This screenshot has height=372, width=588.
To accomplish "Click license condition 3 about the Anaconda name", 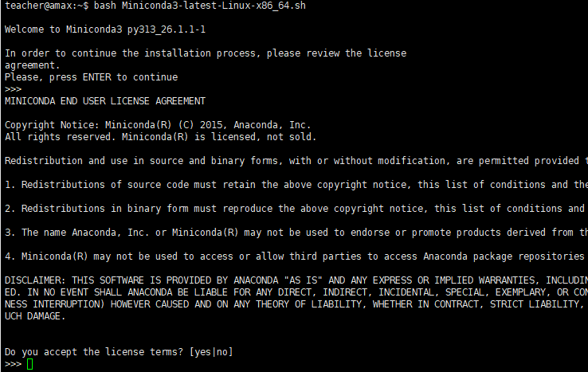I will coord(295,233).
